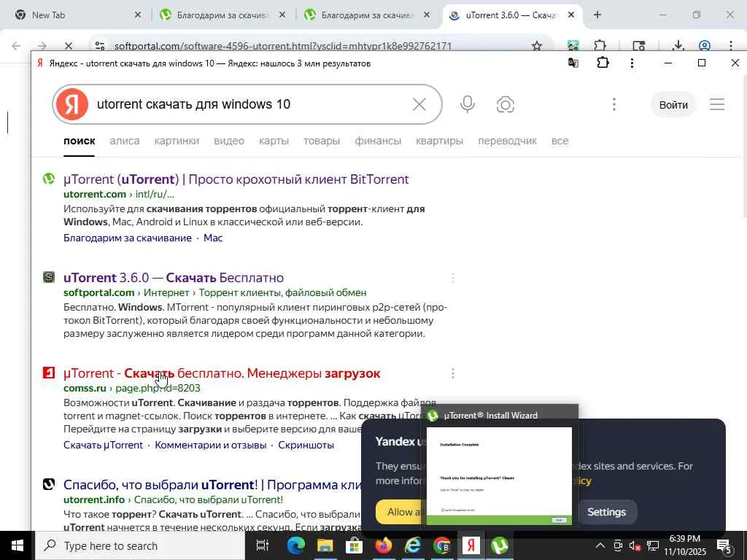Open File Explorer from taskbar
The width and height of the screenshot is (747, 560).
[x=325, y=545]
